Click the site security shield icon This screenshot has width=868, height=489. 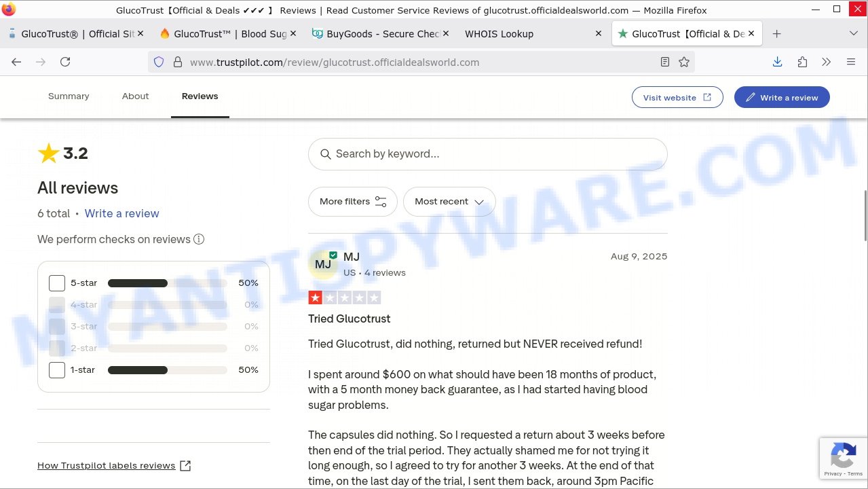159,62
